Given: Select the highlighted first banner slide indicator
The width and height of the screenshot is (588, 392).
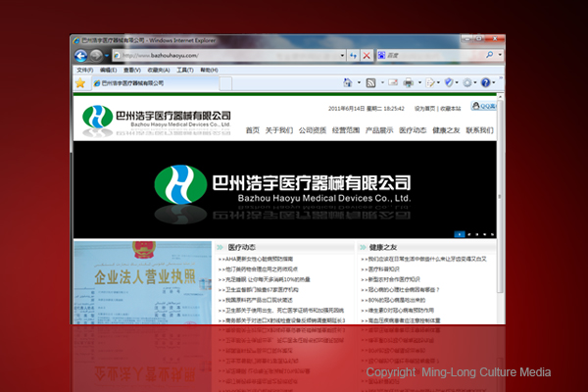Looking at the screenshot, I should click(460, 234).
